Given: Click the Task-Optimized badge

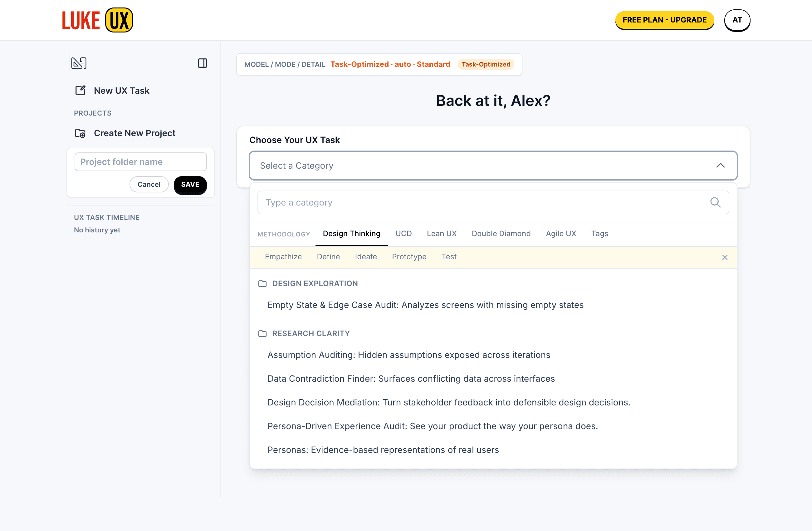Looking at the screenshot, I should tap(486, 64).
